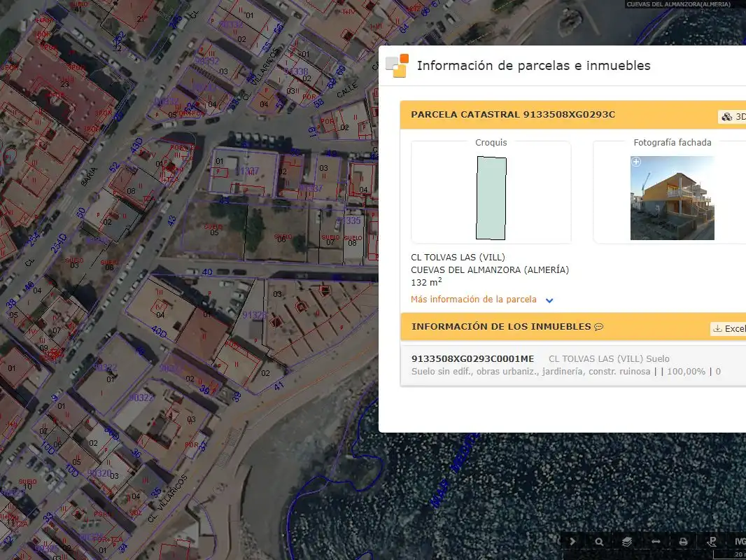Expand 'Más información de la parcela' link
The height and width of the screenshot is (560, 746).
(473, 300)
